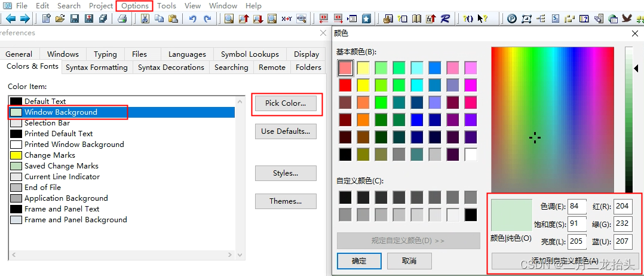Click the fx jump to caller icon

click(x=431, y=19)
